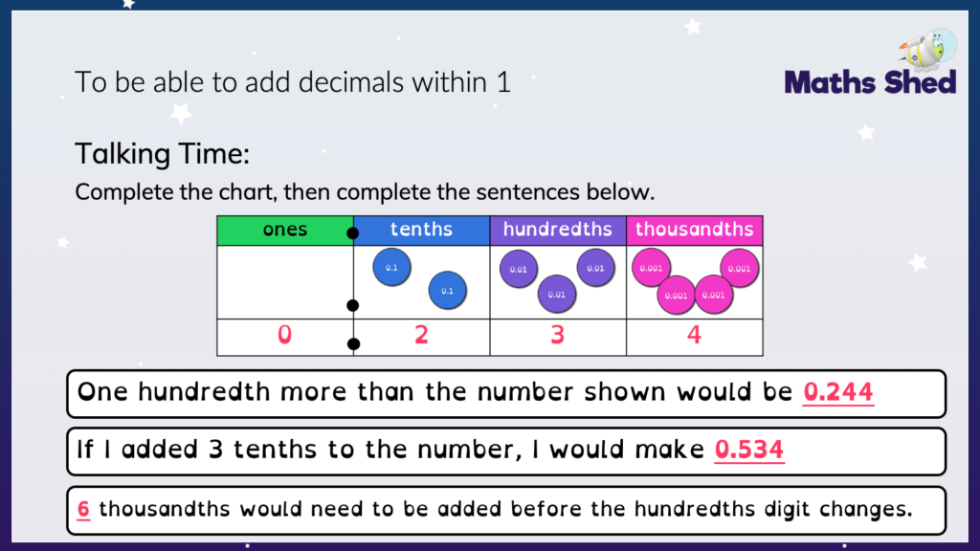Click the pink thousandths column header
The width and height of the screenshot is (980, 551).
(695, 230)
